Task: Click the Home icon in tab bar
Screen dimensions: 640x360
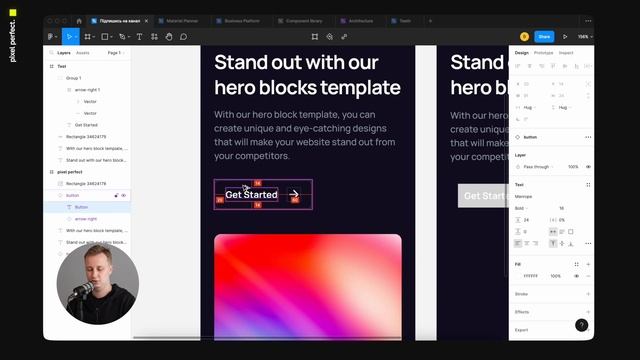Action: pyautogui.click(x=79, y=21)
